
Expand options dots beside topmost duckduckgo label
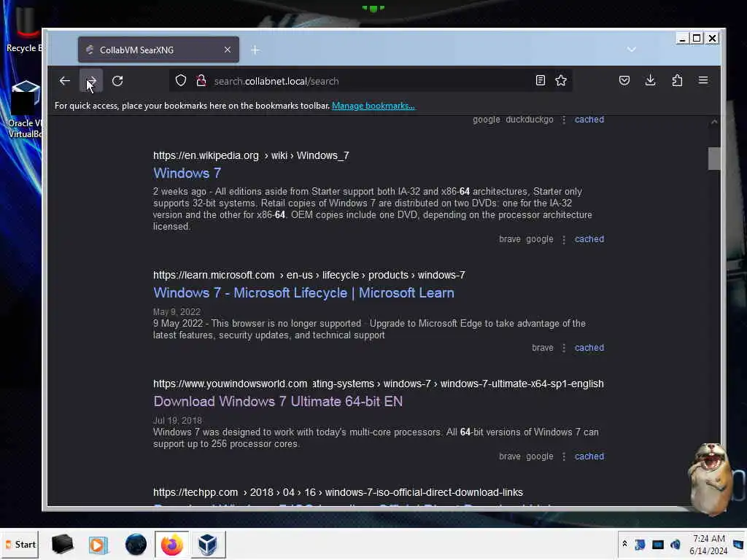(564, 120)
